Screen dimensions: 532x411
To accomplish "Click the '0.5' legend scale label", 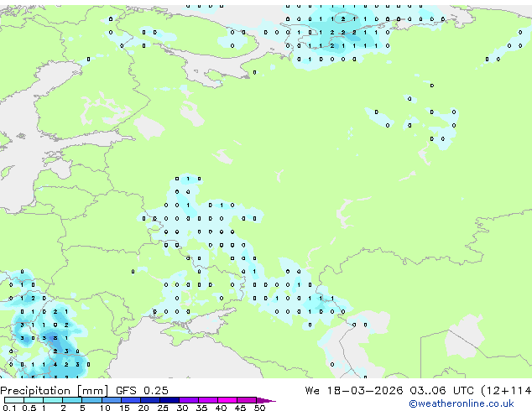I will [x=29, y=408].
